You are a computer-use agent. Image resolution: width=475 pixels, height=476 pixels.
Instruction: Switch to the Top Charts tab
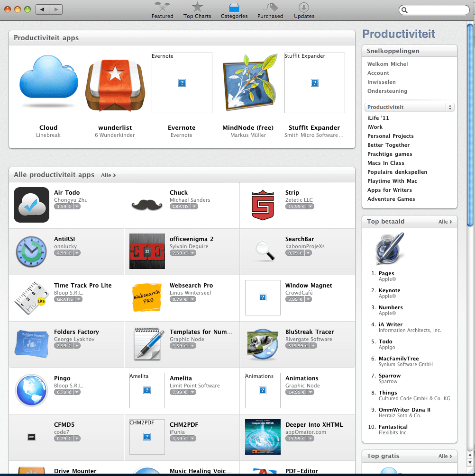[197, 10]
